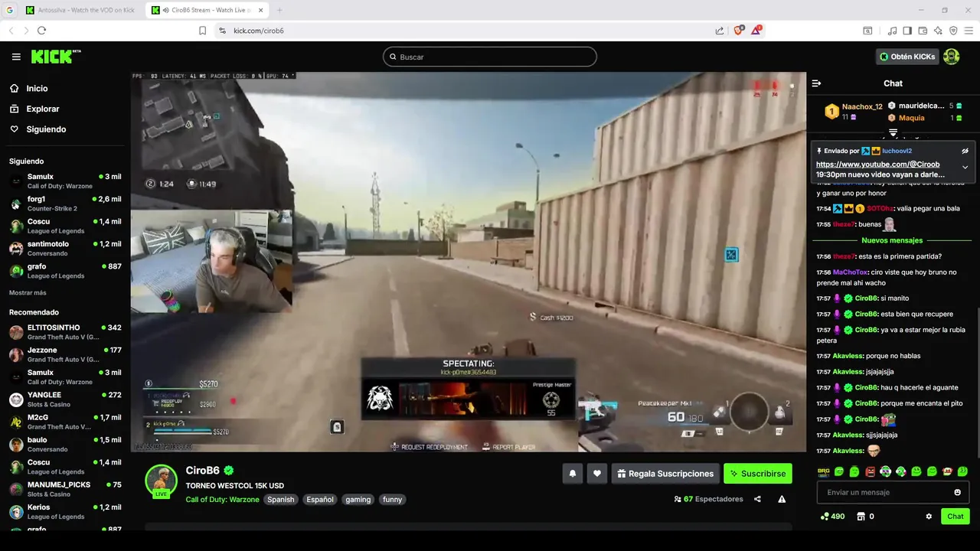Image resolution: width=980 pixels, height=551 pixels.
Task: Share the stream via share icon
Action: (x=757, y=499)
